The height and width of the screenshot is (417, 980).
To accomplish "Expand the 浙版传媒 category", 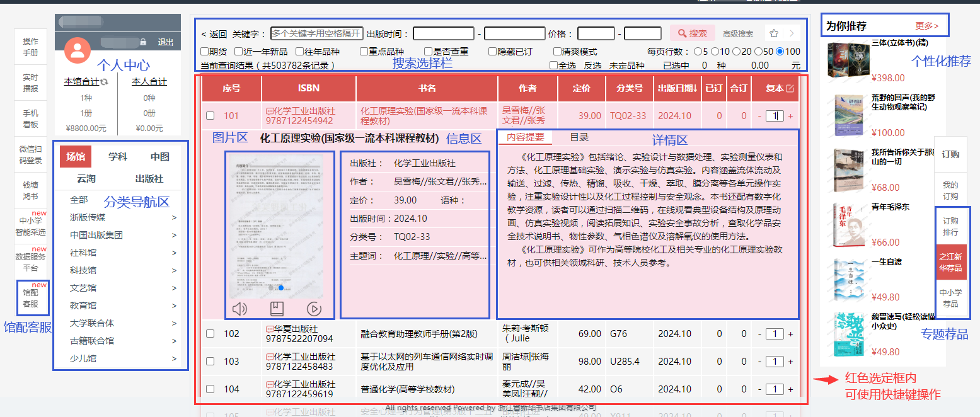I will pos(174,218).
